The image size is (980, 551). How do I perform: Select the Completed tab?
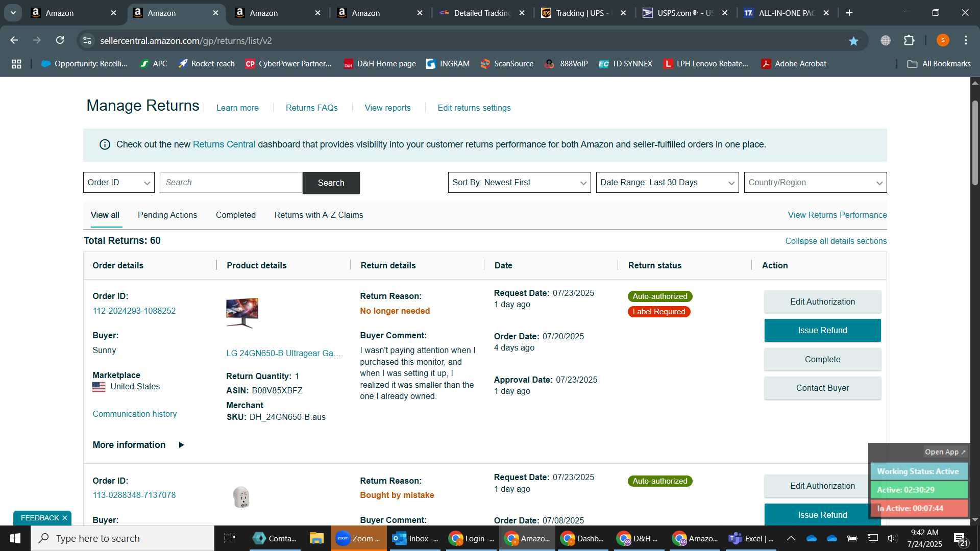(236, 215)
